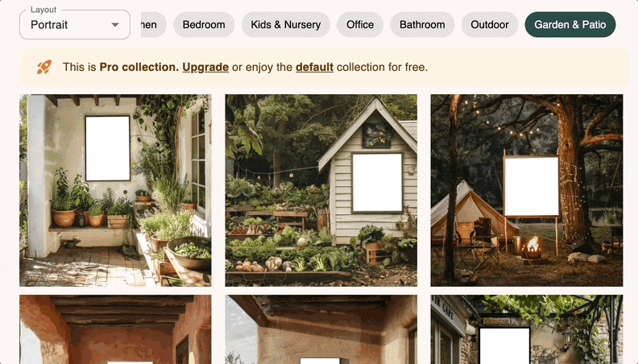The image size is (638, 364).
Task: Follow the Upgrade link
Action: pyautogui.click(x=205, y=67)
